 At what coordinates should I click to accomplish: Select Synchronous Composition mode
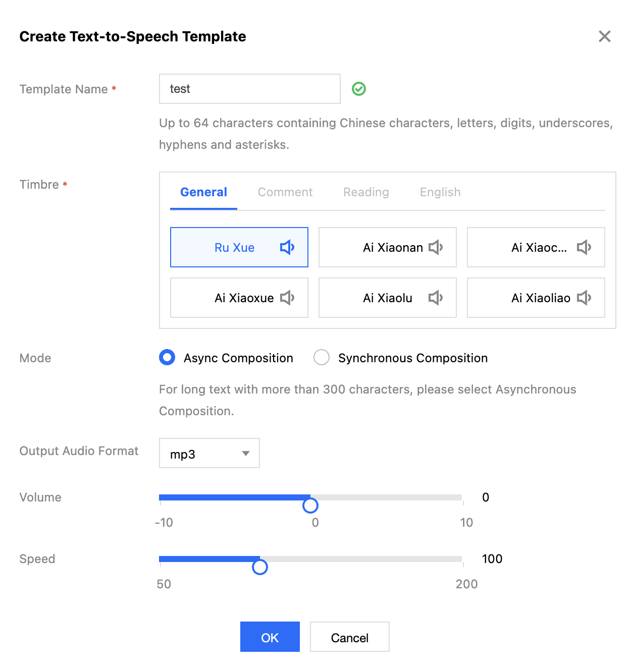point(322,358)
